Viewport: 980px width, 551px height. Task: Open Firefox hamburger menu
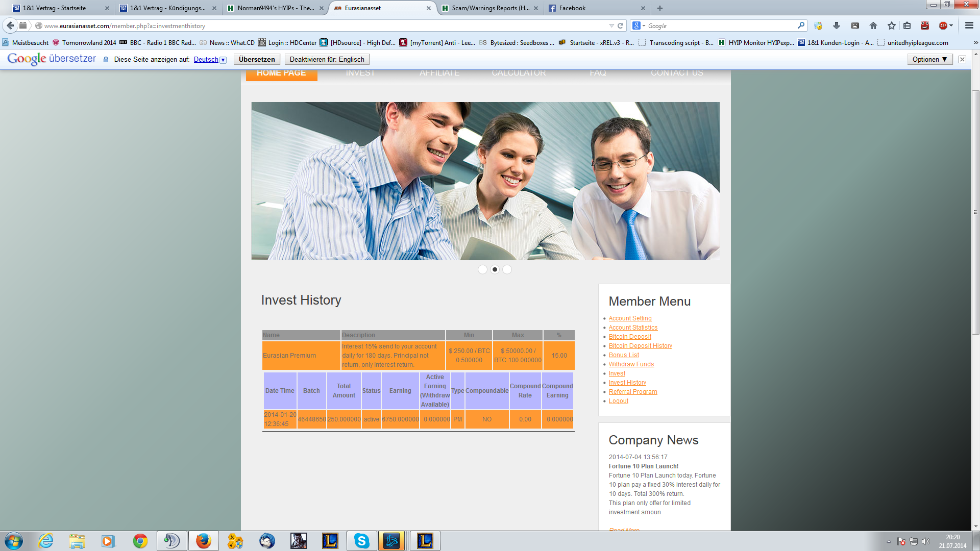[x=969, y=26]
